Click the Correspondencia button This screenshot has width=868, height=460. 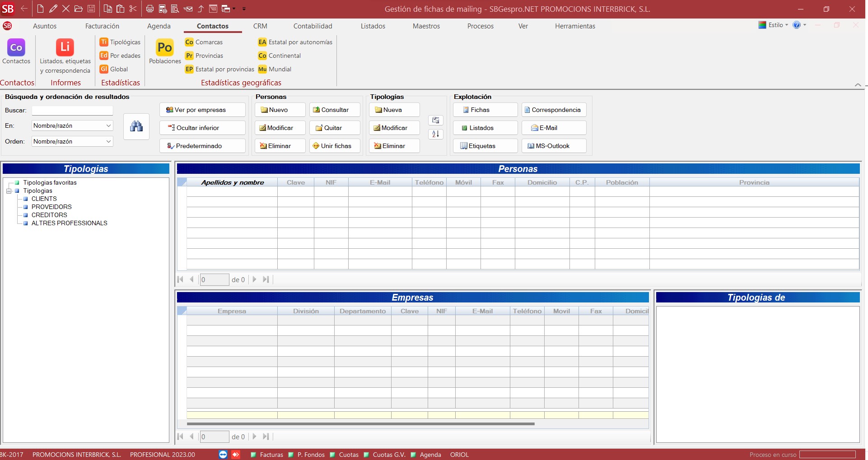pyautogui.click(x=554, y=110)
